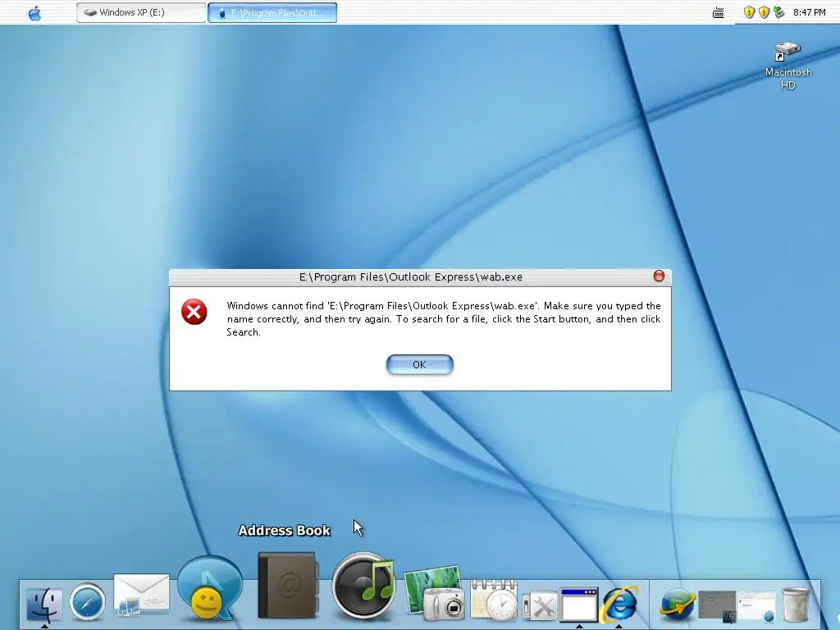Click the globe with orange arrow dock icon
840x630 pixels.
click(676, 604)
